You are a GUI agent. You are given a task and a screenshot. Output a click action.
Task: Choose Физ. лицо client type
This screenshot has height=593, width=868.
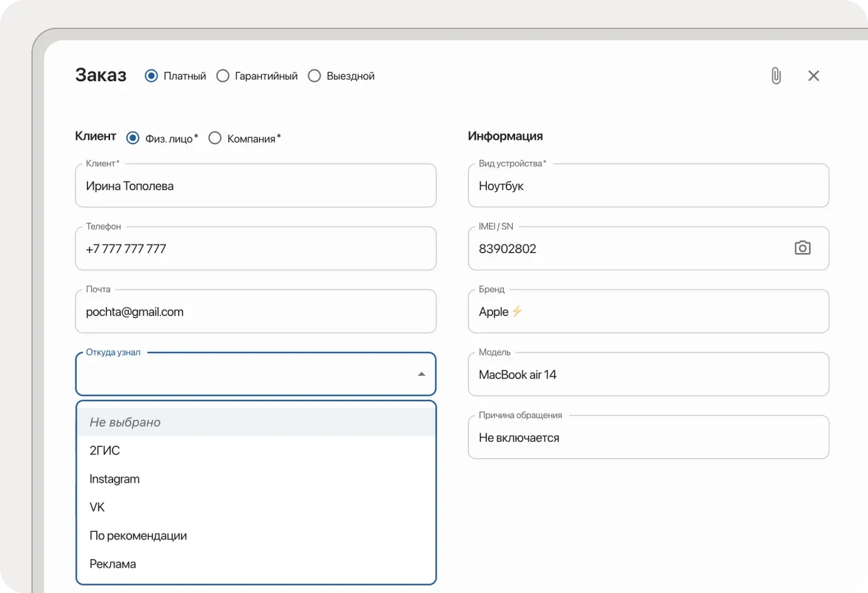tap(133, 138)
